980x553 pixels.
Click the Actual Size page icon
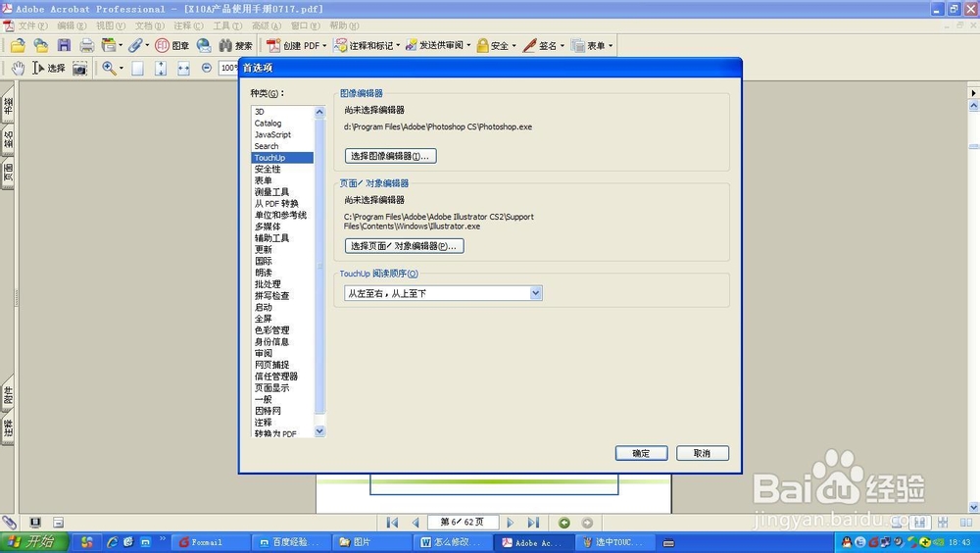tap(137, 69)
